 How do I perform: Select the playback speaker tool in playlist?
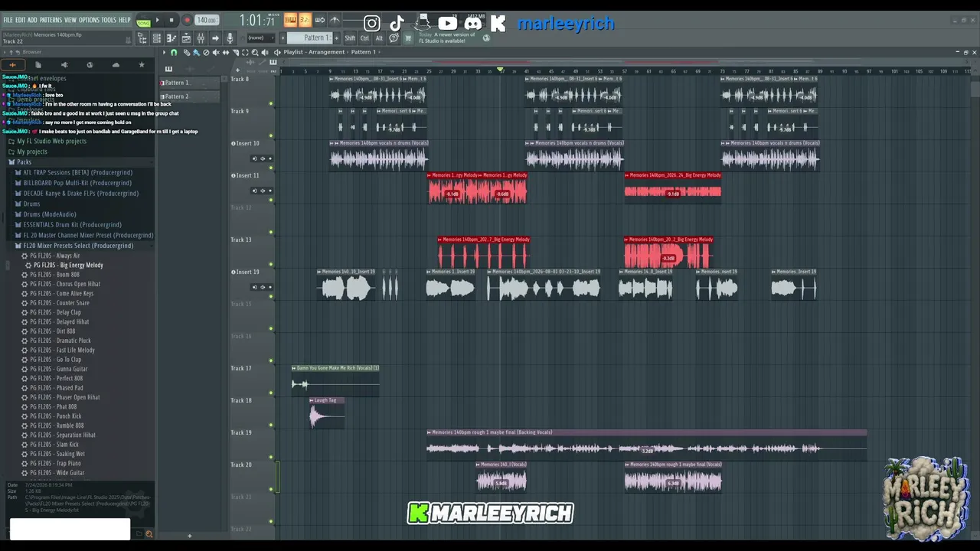[x=265, y=52]
